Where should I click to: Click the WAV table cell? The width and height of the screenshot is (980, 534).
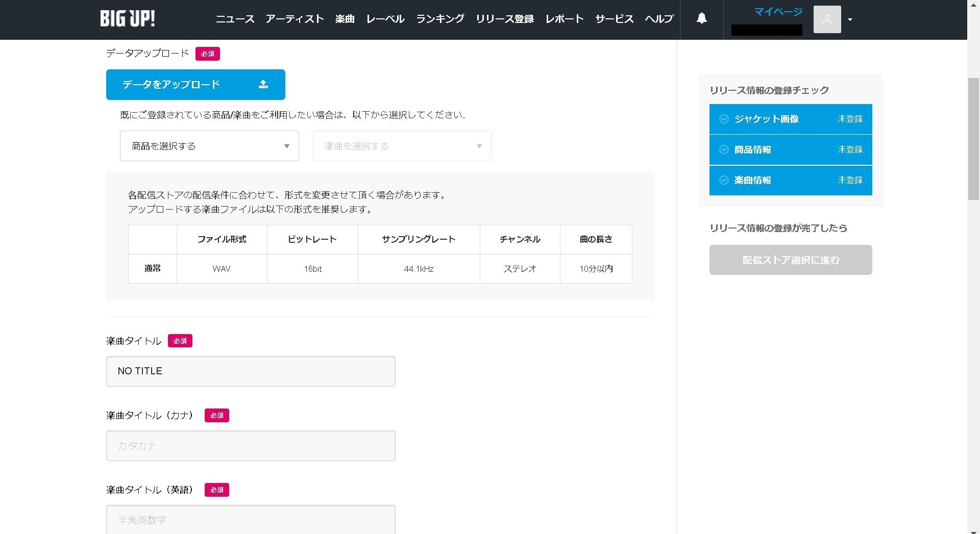point(222,269)
